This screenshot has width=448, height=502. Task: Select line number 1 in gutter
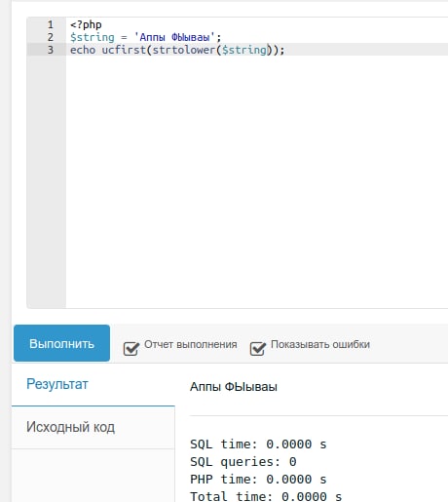(x=51, y=24)
